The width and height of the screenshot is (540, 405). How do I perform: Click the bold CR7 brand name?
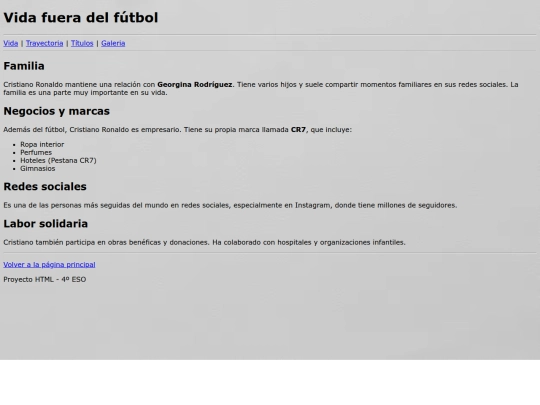click(x=298, y=130)
